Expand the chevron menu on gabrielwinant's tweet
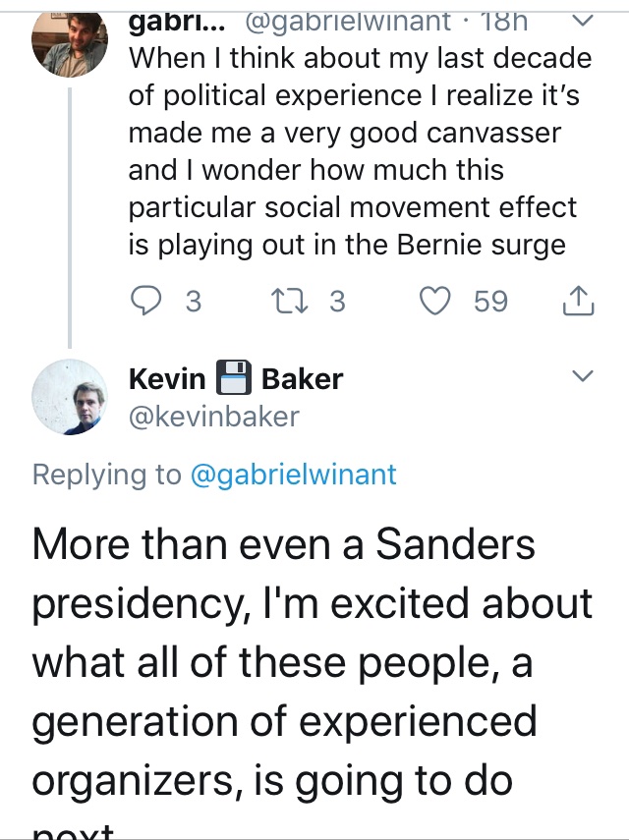 pyautogui.click(x=582, y=20)
